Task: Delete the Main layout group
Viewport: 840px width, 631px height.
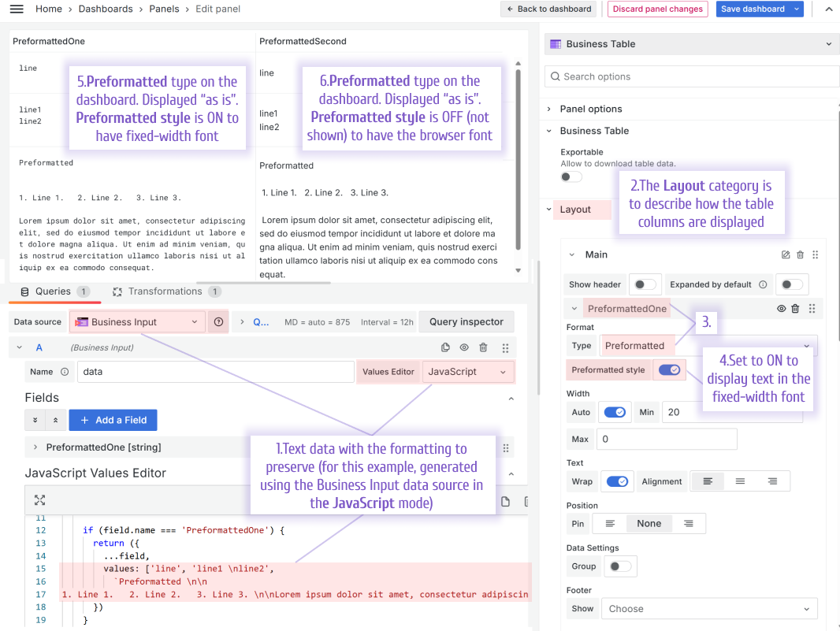Action: (x=800, y=255)
